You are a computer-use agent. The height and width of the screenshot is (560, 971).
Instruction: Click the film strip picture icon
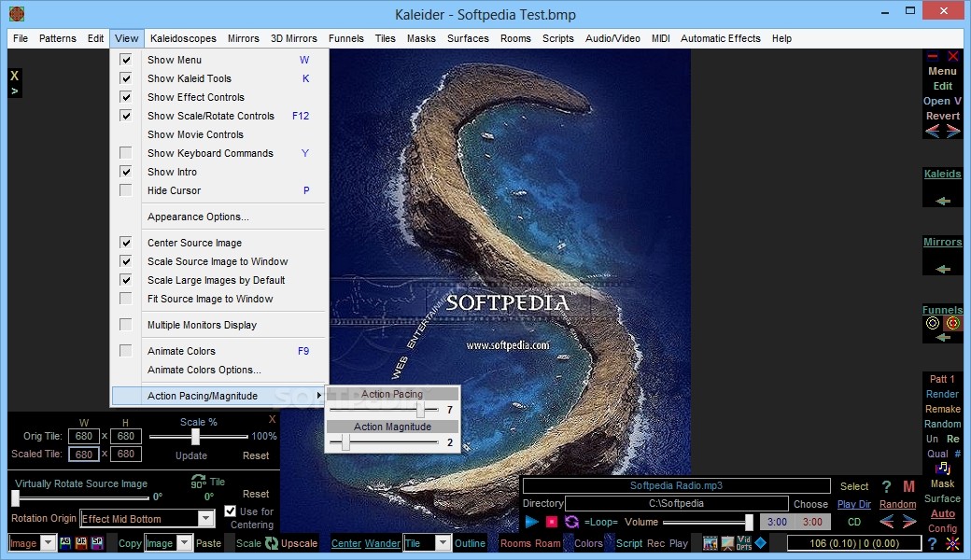[710, 543]
